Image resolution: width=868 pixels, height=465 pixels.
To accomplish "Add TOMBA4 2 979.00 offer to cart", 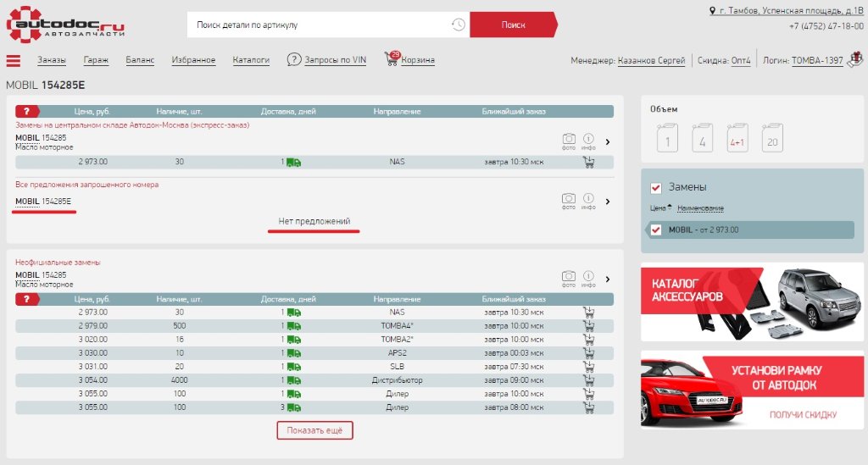I will tap(588, 325).
